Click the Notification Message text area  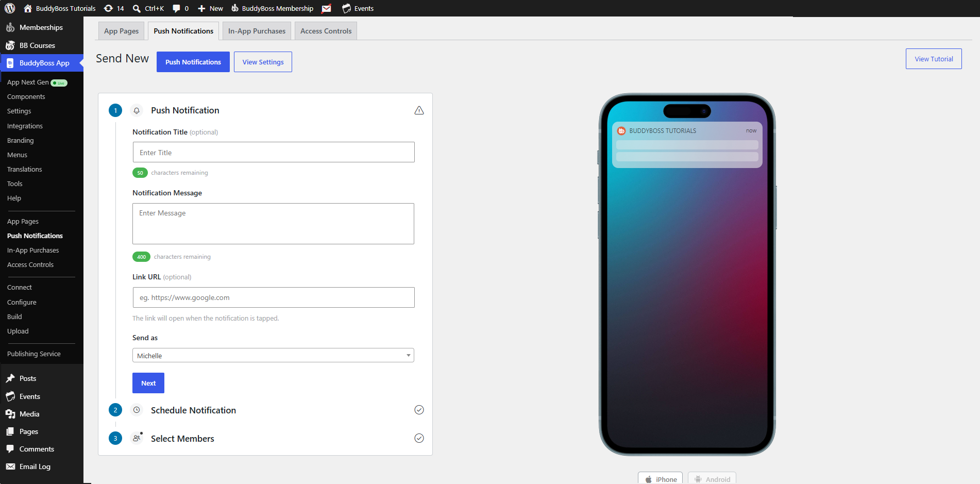(273, 224)
